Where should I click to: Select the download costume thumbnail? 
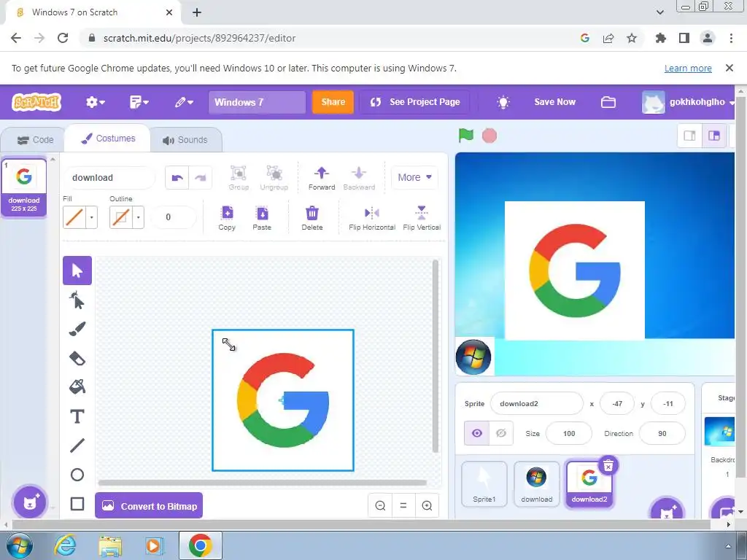click(x=24, y=187)
